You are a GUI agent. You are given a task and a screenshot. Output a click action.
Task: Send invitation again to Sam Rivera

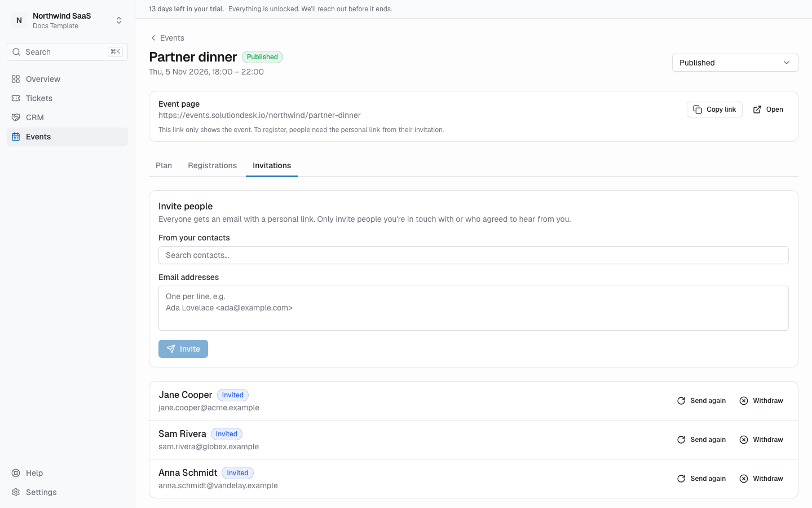[701, 440]
